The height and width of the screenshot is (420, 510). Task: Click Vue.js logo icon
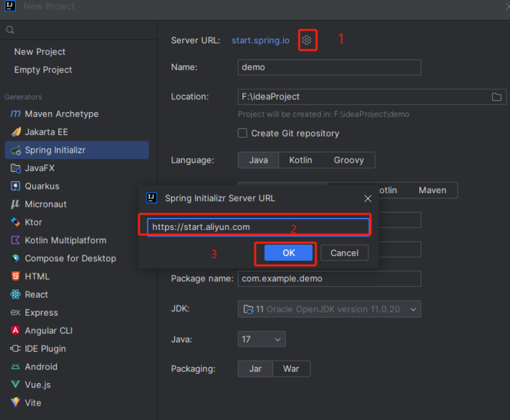pyautogui.click(x=15, y=384)
